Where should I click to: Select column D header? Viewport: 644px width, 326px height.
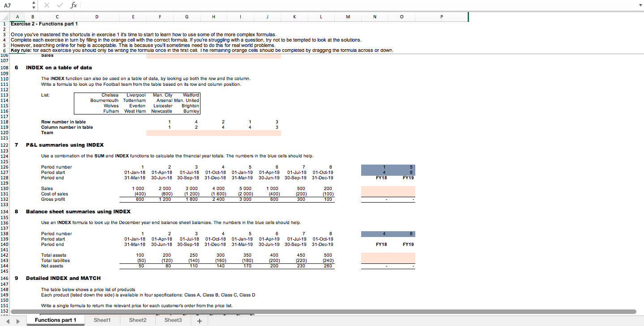pos(96,17)
